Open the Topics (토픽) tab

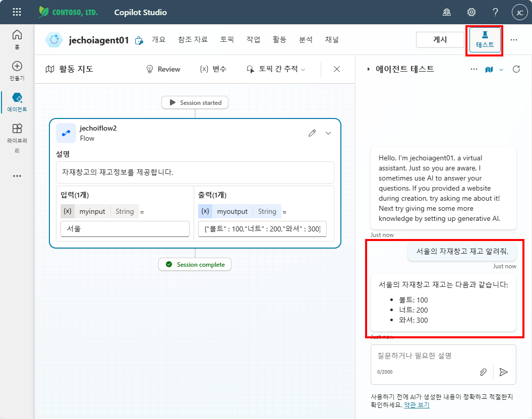coord(227,39)
